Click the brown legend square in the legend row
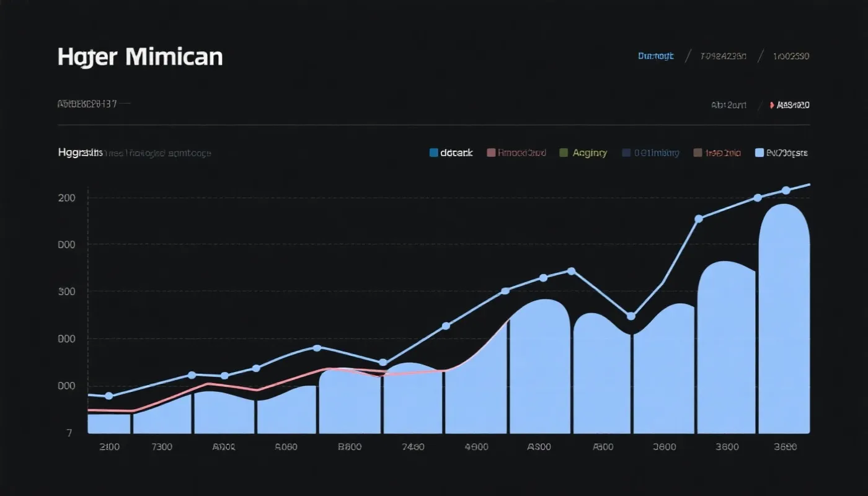Screen dimensions: 868x496 tap(697, 153)
